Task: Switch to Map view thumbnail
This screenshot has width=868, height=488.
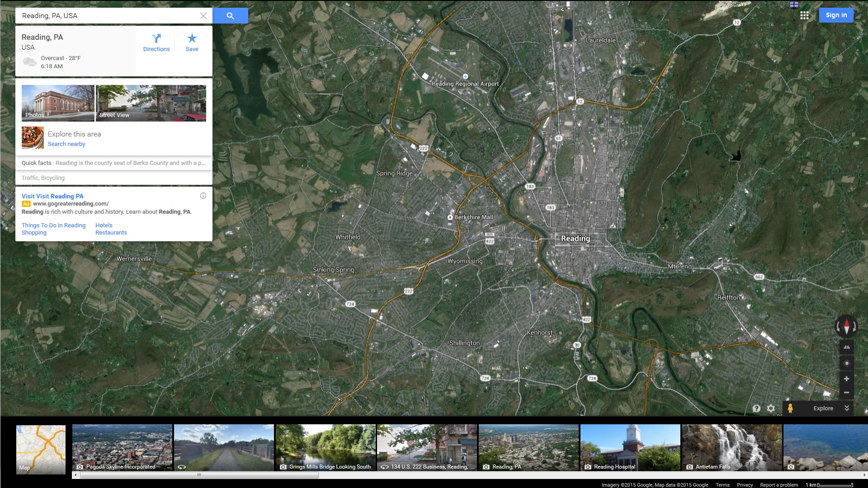Action: click(41, 449)
